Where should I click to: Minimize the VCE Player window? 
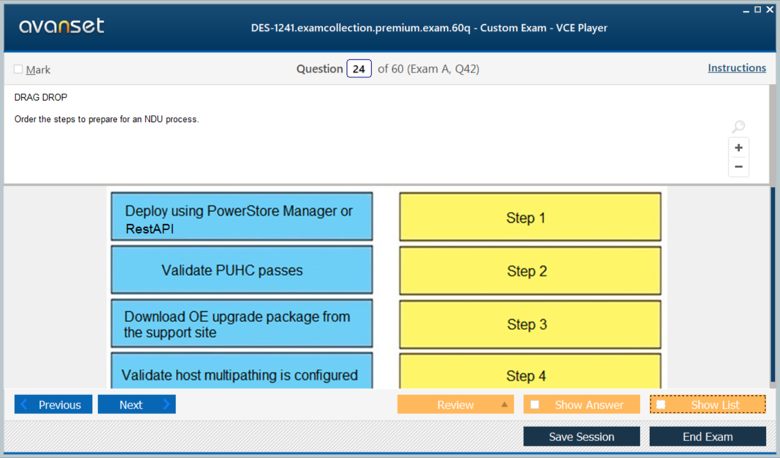(746, 11)
